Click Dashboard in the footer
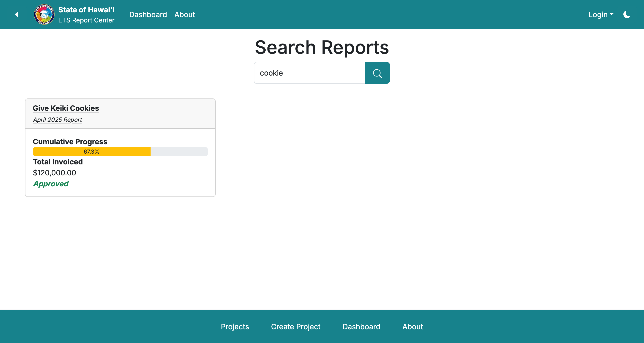This screenshot has width=644, height=343. pos(361,327)
